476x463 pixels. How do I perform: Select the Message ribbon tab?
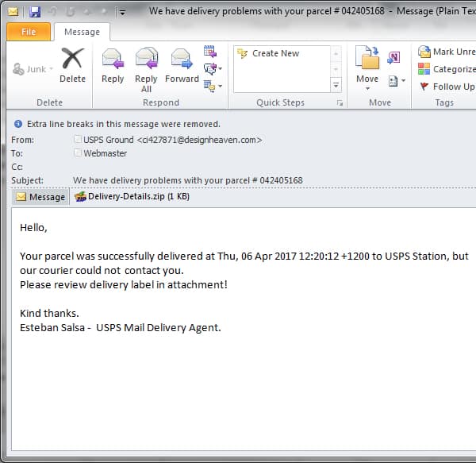(x=82, y=32)
